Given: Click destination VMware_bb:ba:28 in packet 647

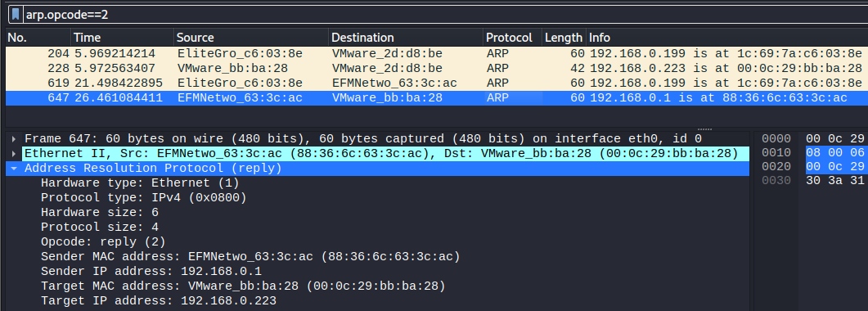Looking at the screenshot, I should point(388,98).
